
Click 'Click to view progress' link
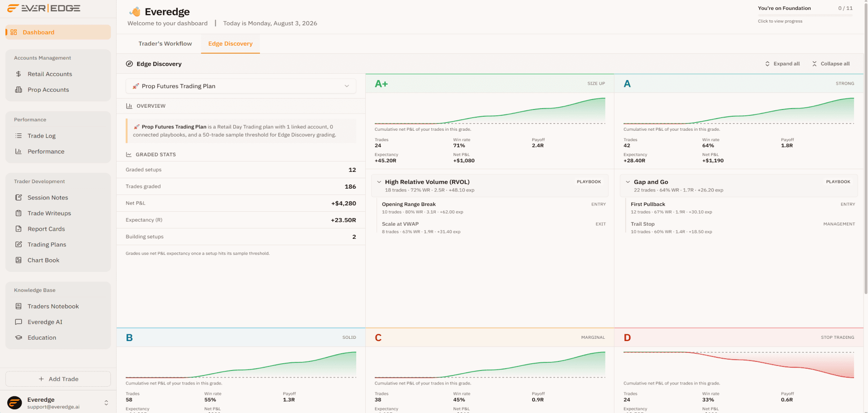point(780,21)
